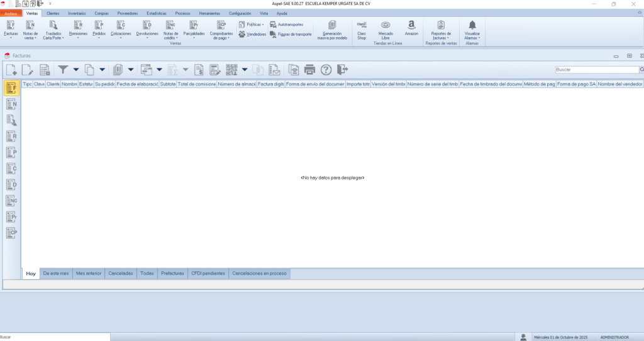Click the printer icon
This screenshot has height=341, width=644.
309,70
